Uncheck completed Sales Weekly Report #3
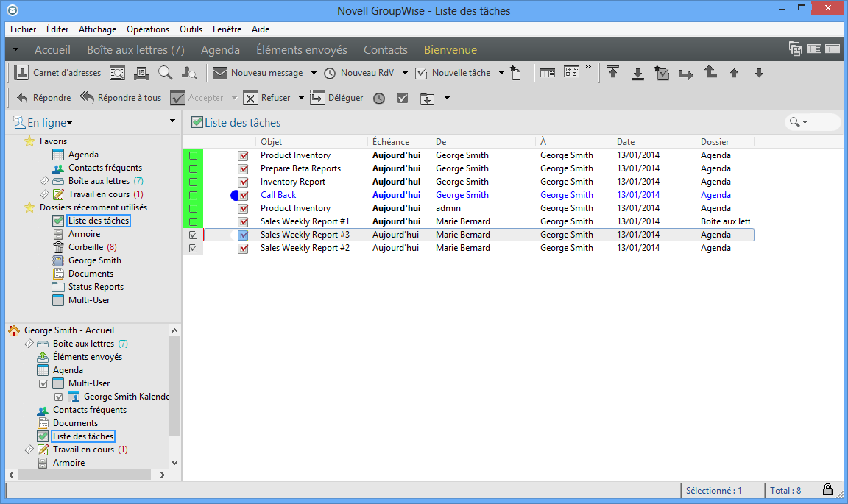This screenshot has width=848, height=504. tap(193, 235)
